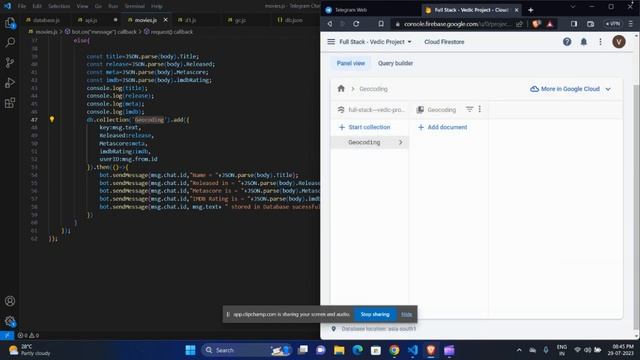
Task: Go back in the browser
Action: point(330,24)
